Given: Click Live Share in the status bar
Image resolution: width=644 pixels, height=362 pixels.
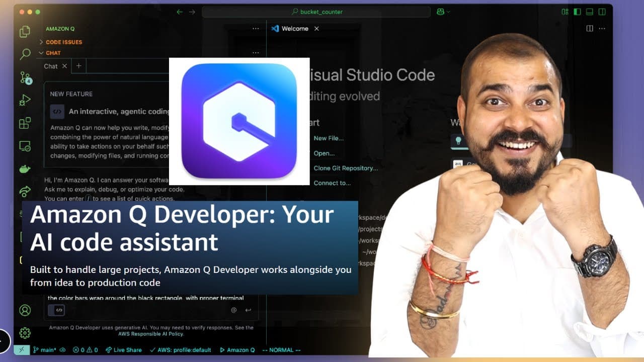Looking at the screenshot, I should 124,350.
